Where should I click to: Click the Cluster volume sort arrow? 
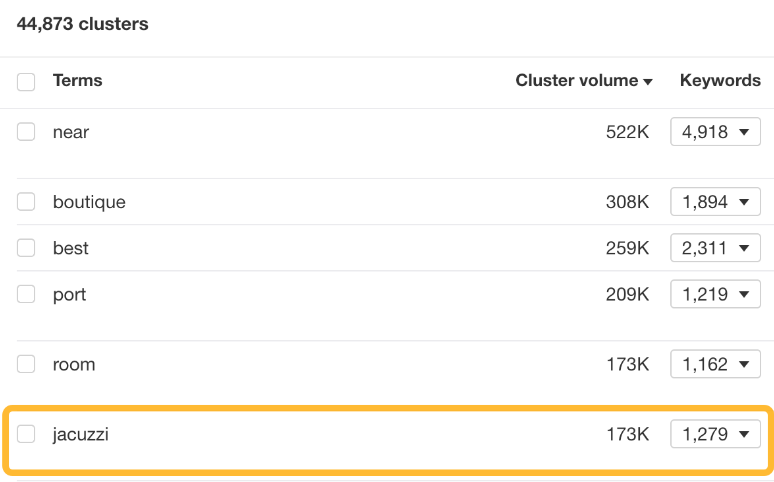648,82
